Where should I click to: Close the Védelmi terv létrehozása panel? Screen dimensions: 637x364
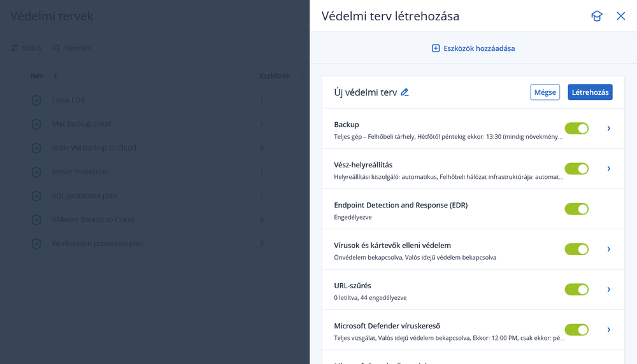tap(621, 16)
